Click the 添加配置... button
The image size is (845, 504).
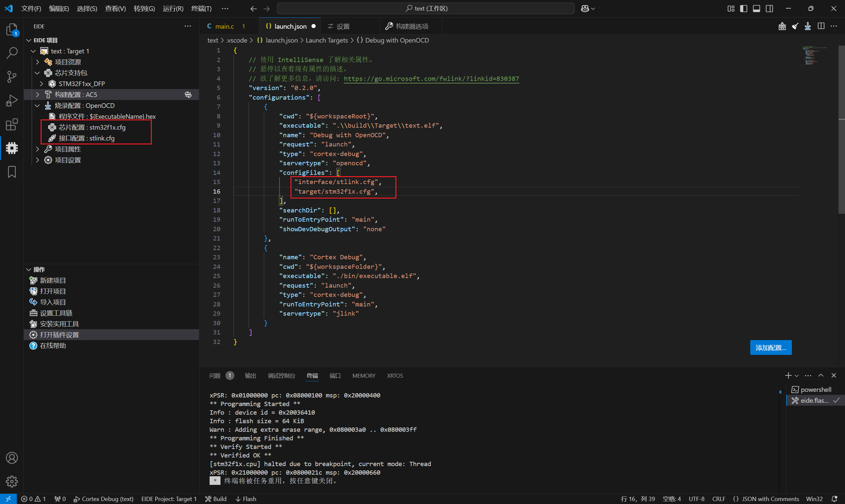770,347
